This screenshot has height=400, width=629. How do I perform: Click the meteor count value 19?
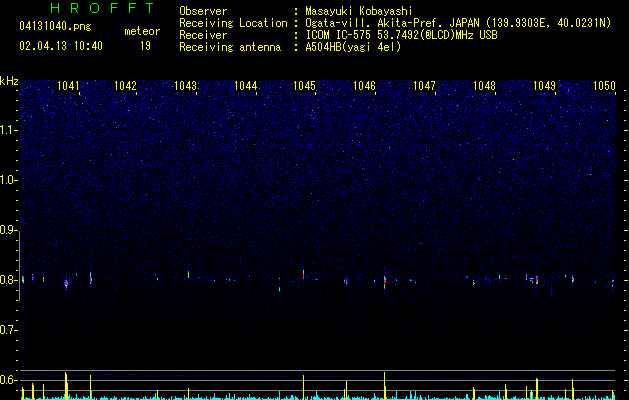145,46
